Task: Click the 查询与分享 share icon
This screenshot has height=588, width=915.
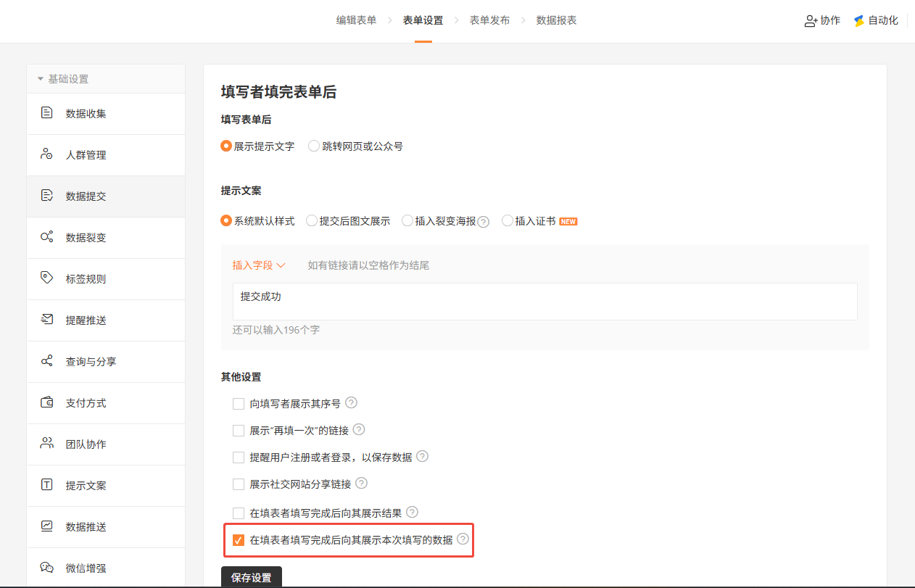Action: coord(47,361)
